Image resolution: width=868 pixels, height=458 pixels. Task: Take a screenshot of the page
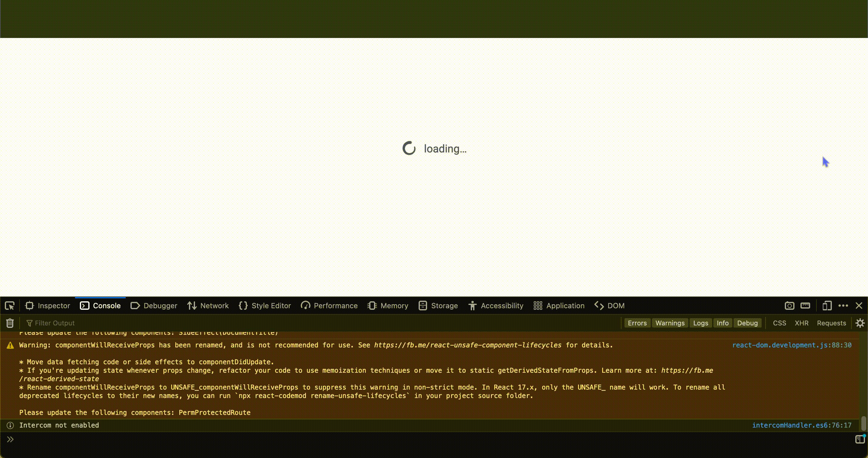789,306
